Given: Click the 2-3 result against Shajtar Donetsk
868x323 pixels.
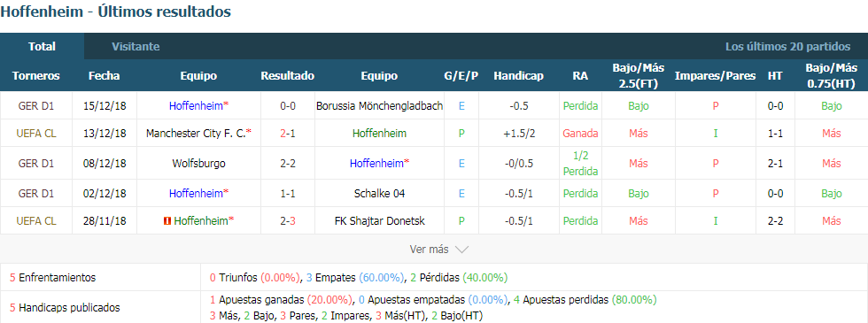Looking at the screenshot, I should pyautogui.click(x=287, y=221).
